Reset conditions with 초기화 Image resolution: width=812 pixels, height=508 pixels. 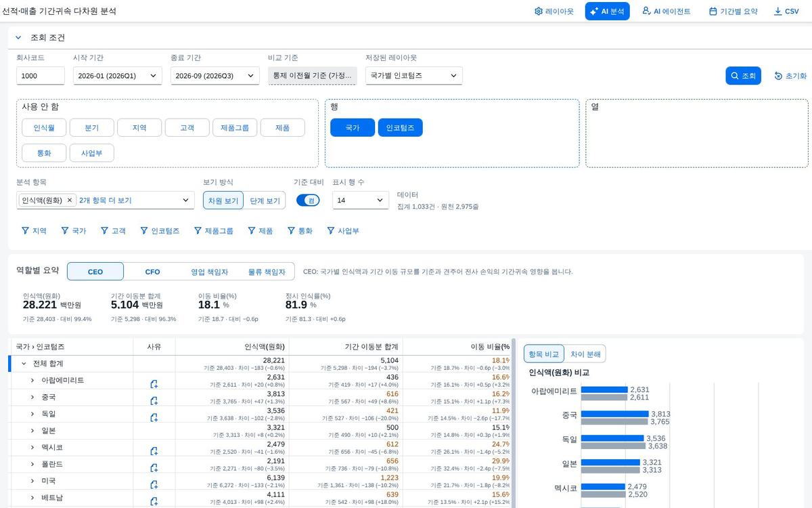click(790, 76)
